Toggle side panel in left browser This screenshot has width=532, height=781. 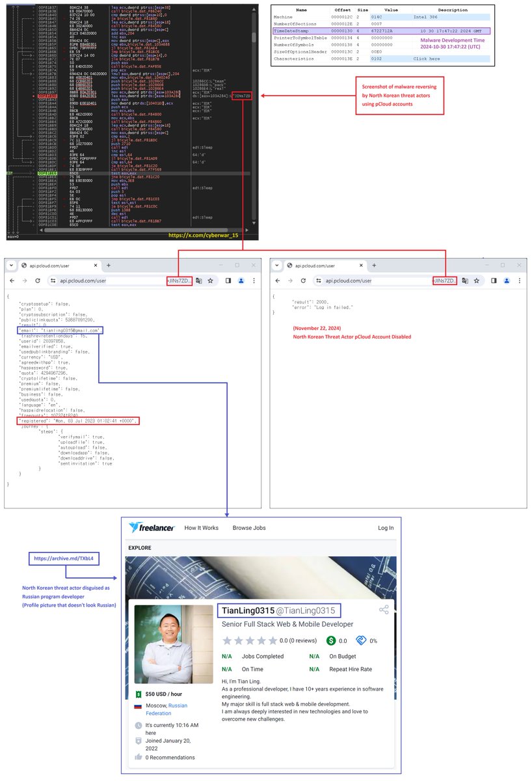[x=228, y=281]
